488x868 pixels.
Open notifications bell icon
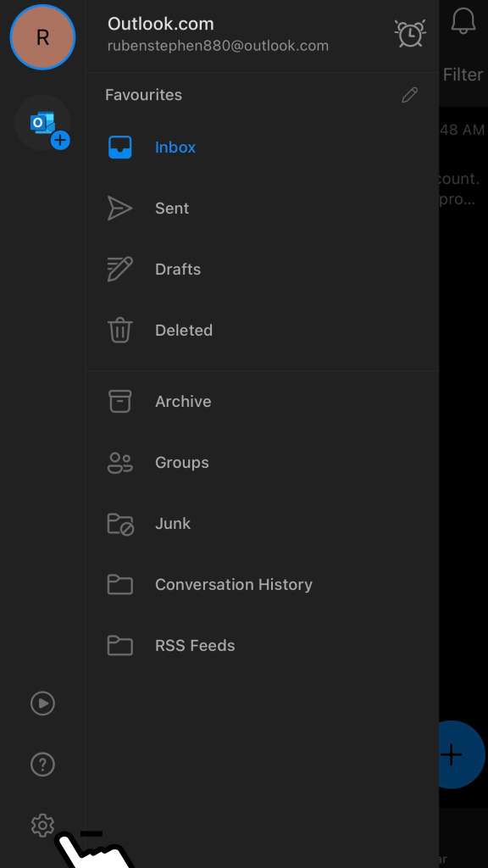coord(463,21)
